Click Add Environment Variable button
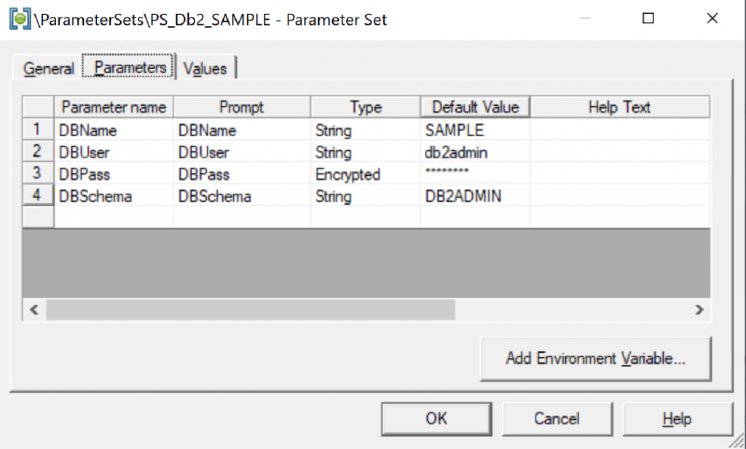The width and height of the screenshot is (746, 449). [x=596, y=359]
